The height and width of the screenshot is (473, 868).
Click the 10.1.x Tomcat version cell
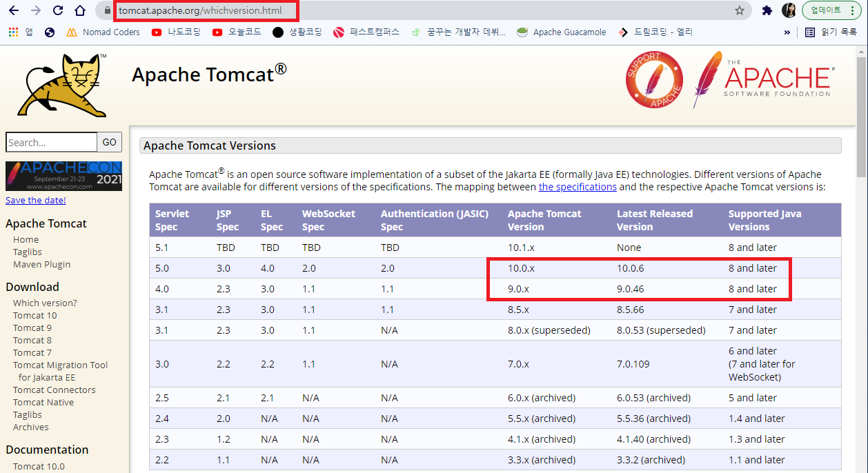click(x=521, y=248)
